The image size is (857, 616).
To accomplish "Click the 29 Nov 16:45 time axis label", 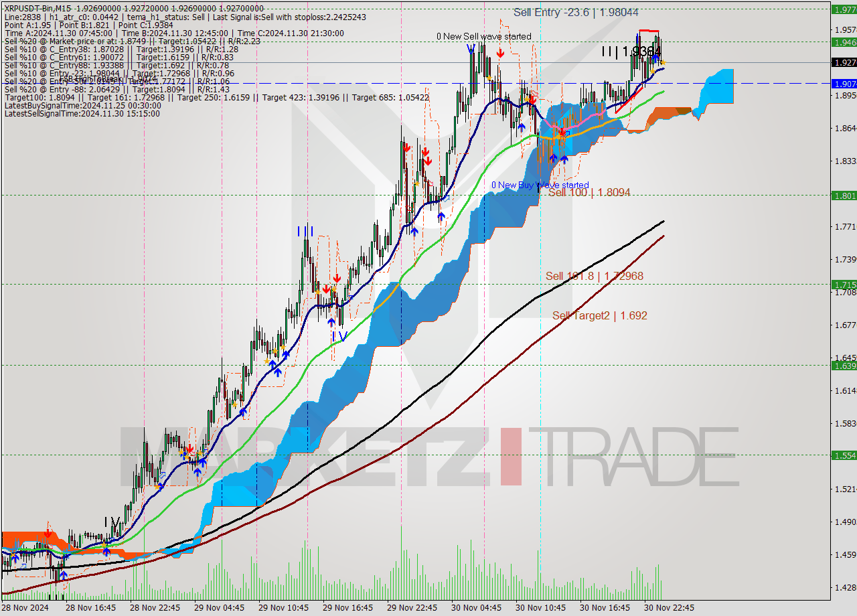I will coord(347,608).
